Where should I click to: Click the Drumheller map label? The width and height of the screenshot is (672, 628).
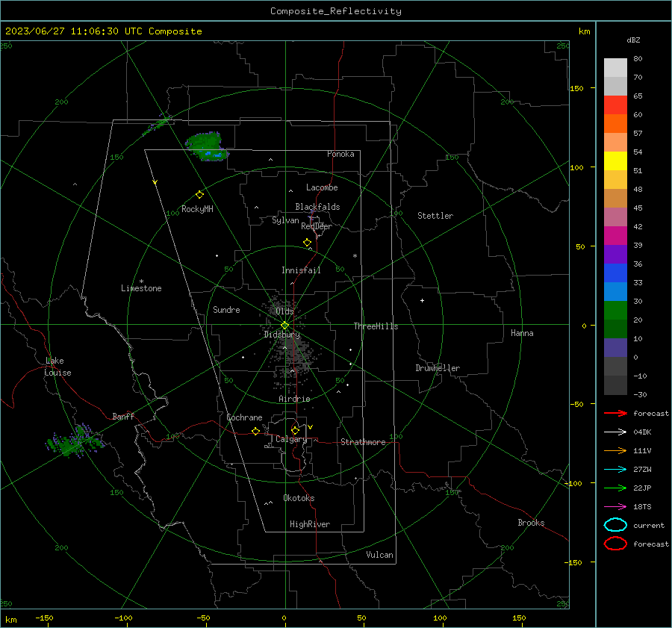coord(438,368)
